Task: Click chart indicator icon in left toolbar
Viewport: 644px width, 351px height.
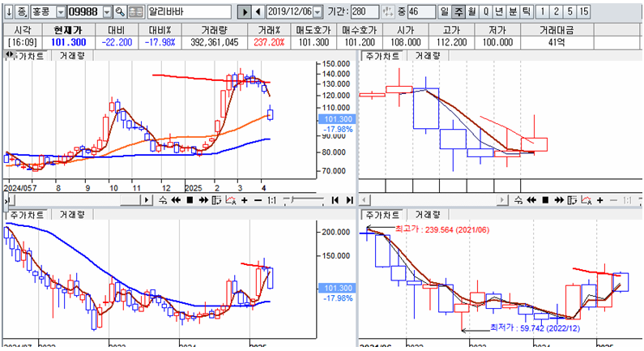Action: pos(231,200)
